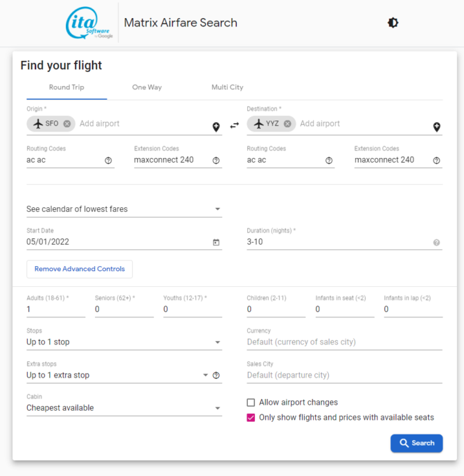This screenshot has height=476, width=464.
Task: Enable Allow airport changes checkbox
Action: tap(251, 403)
